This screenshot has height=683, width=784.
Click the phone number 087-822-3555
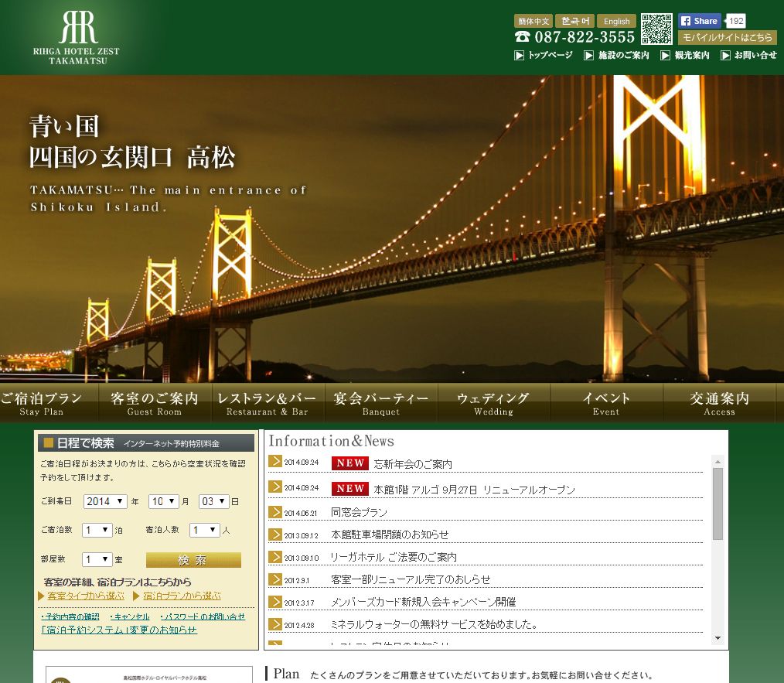(x=584, y=36)
